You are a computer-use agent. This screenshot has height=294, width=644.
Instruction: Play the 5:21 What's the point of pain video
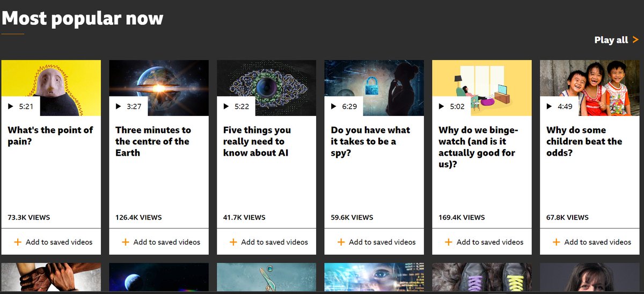[x=21, y=106]
